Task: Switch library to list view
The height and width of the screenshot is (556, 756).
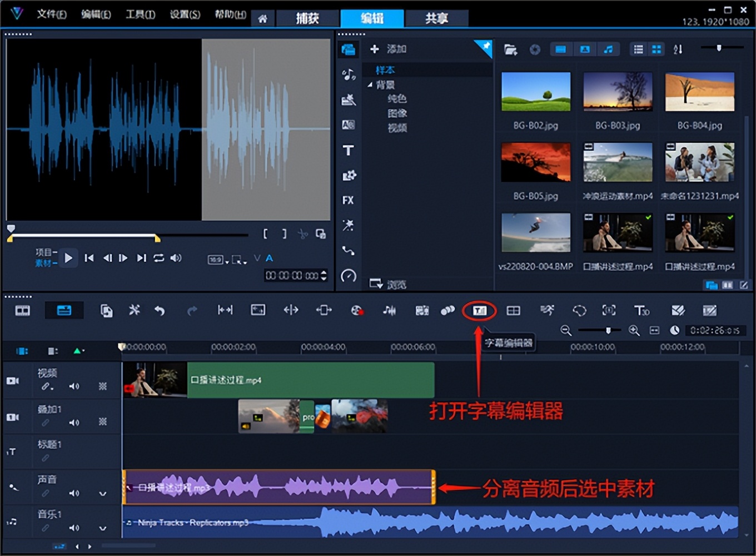Action: [x=638, y=49]
